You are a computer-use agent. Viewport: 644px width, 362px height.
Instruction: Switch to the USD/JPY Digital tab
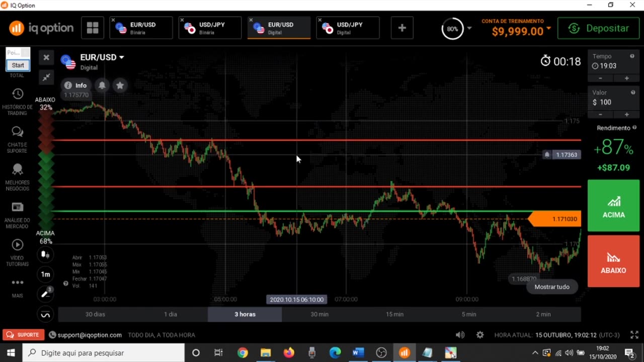[x=348, y=28]
